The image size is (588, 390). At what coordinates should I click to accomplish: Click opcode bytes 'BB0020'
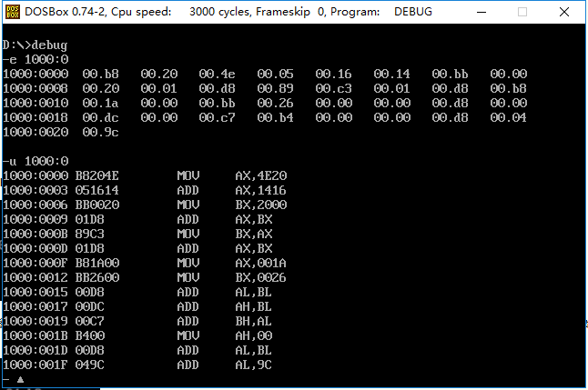click(97, 205)
